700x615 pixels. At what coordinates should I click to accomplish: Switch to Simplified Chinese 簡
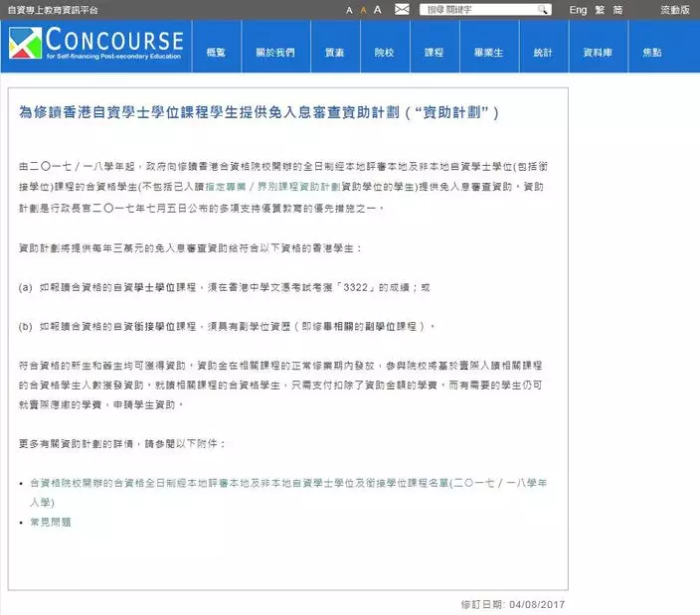pos(617,10)
